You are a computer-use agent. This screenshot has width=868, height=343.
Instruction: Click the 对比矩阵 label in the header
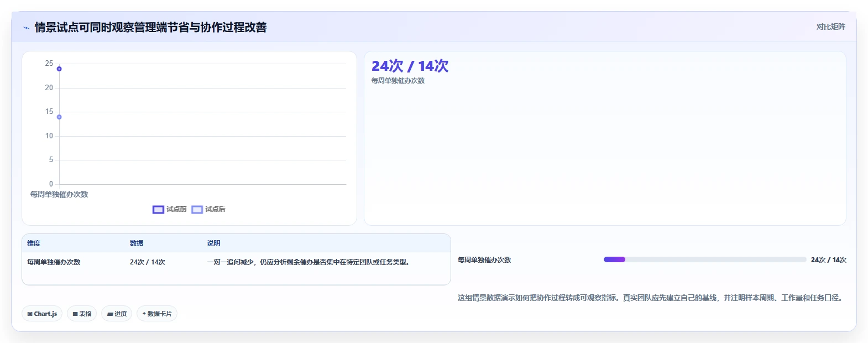click(830, 27)
